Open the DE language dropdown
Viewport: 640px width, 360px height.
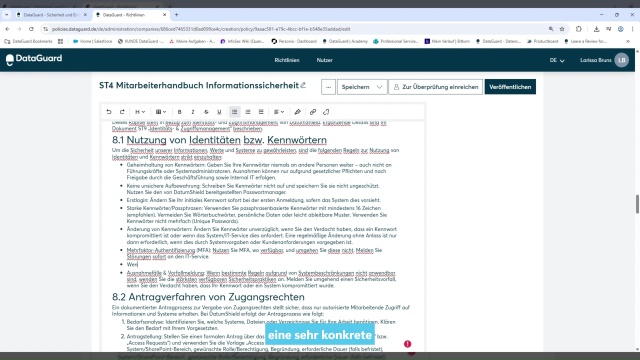pyautogui.click(x=557, y=60)
